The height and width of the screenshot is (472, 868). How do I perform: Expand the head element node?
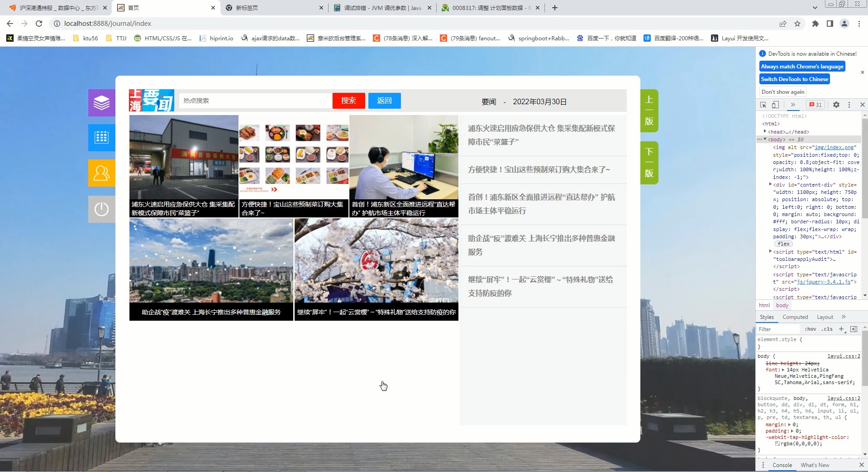click(765, 131)
